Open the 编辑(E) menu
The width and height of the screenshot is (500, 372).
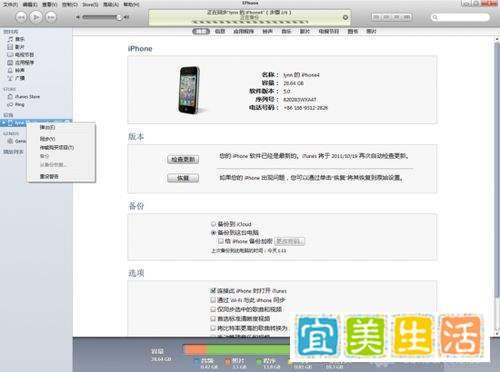[x=30, y=4]
